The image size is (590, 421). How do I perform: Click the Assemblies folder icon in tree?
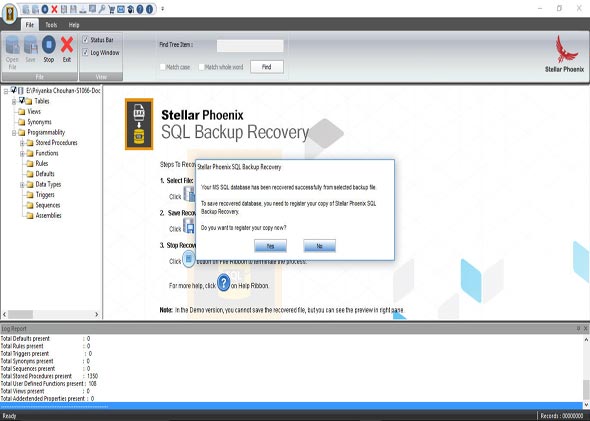click(x=30, y=216)
